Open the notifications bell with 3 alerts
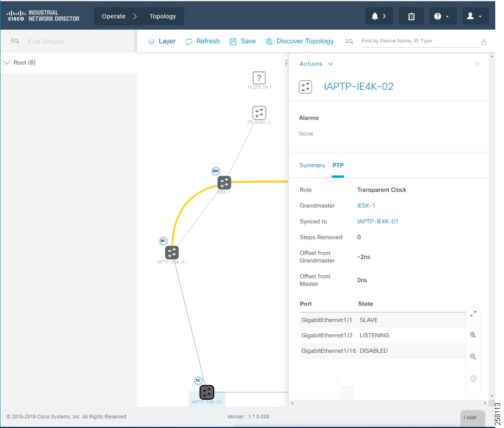 [x=379, y=16]
